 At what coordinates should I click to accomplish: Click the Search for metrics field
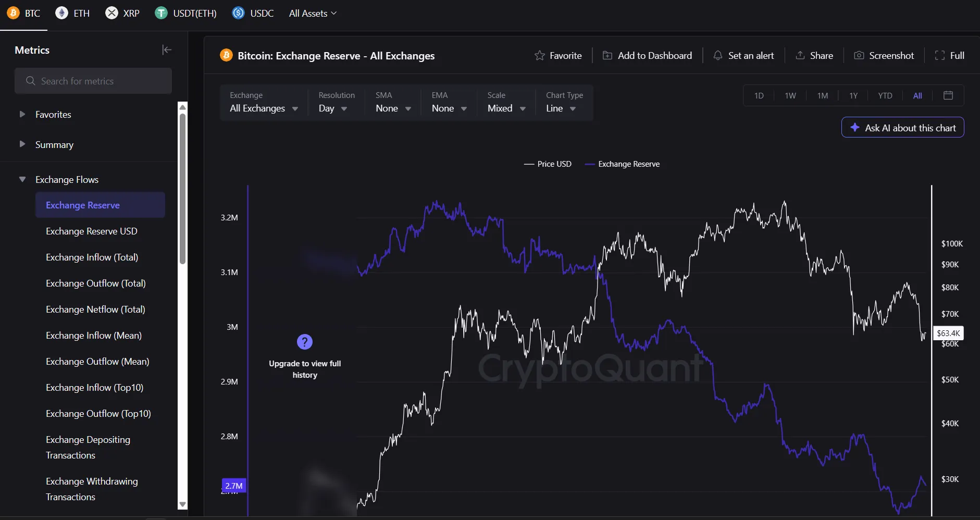(93, 81)
